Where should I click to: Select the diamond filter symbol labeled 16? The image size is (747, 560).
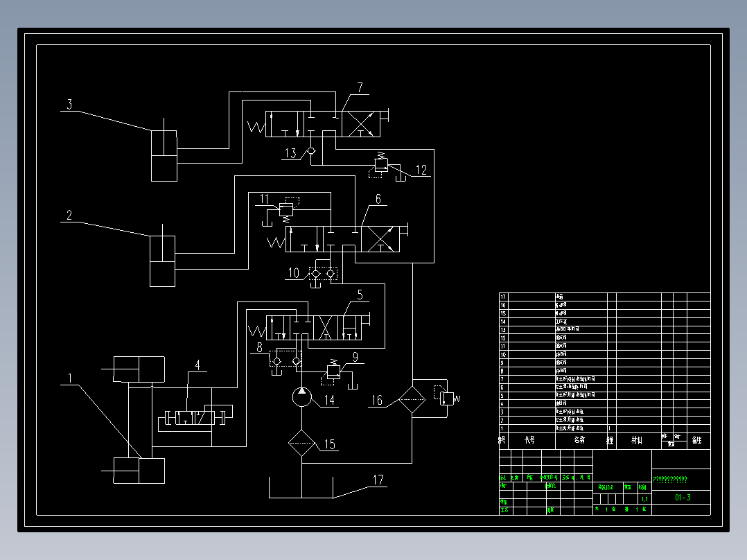click(x=412, y=399)
